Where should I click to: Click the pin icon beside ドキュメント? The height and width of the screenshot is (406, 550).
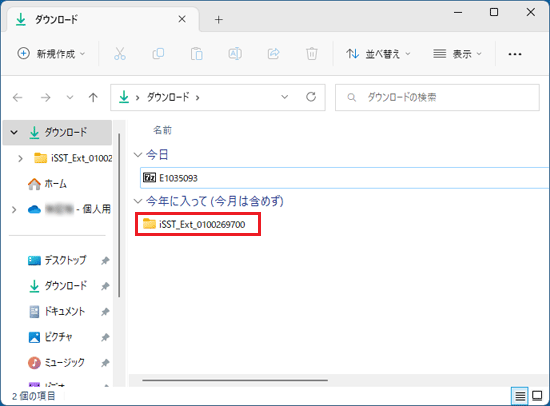click(105, 312)
